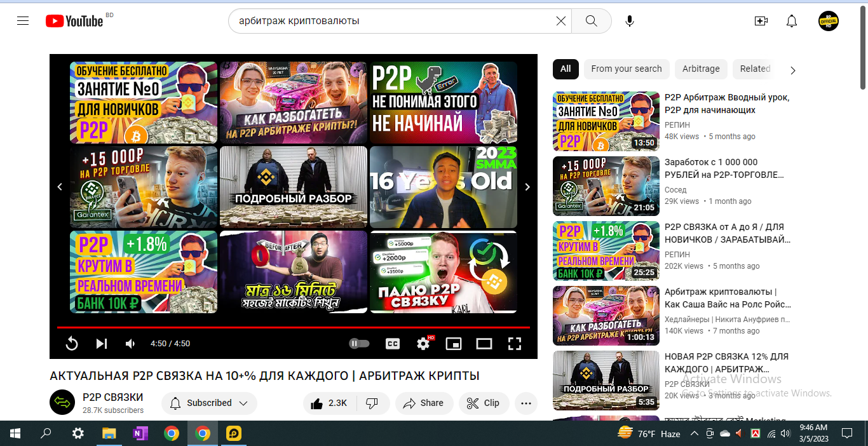Enter full screen mode
Image resolution: width=868 pixels, height=446 pixels.
515,344
